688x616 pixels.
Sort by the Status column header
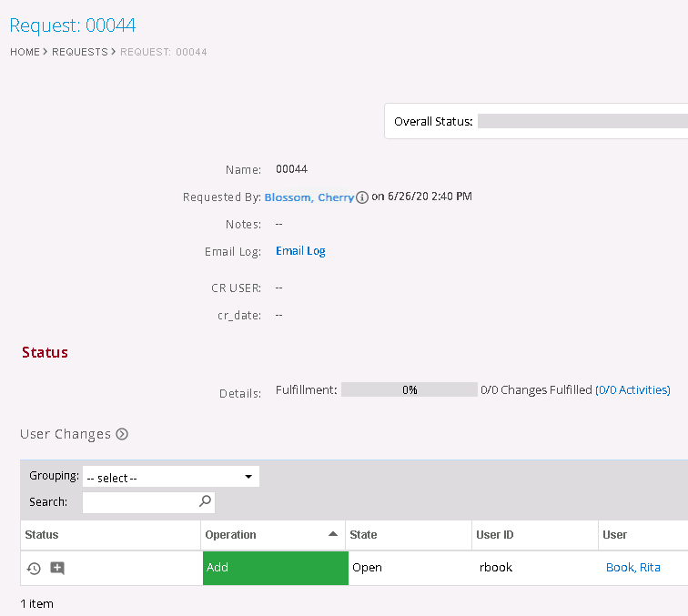point(42,535)
